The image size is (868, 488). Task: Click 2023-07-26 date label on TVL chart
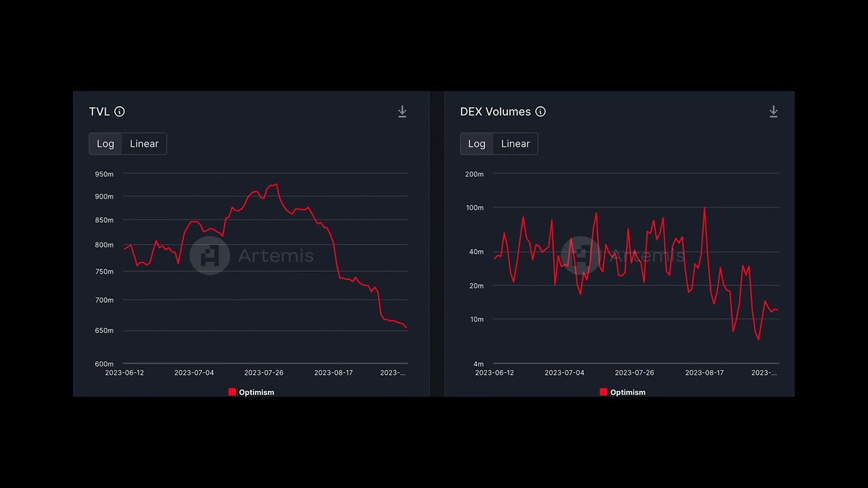264,373
